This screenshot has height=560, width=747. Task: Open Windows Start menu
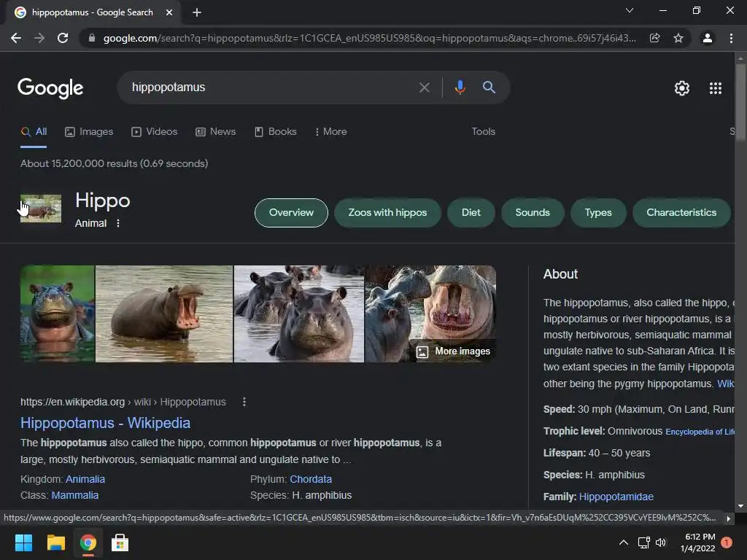click(23, 542)
